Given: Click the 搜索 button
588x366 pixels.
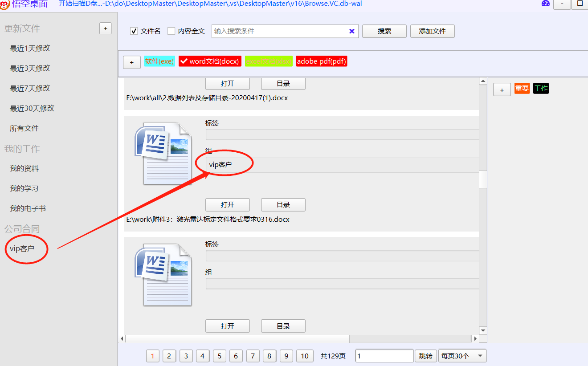Looking at the screenshot, I should coord(384,31).
